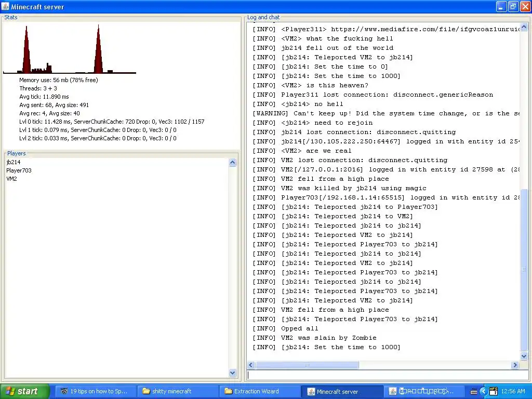
Task: Click the 'Lvl 1 tick: 0.079 ms' line
Action: [x=98, y=130]
